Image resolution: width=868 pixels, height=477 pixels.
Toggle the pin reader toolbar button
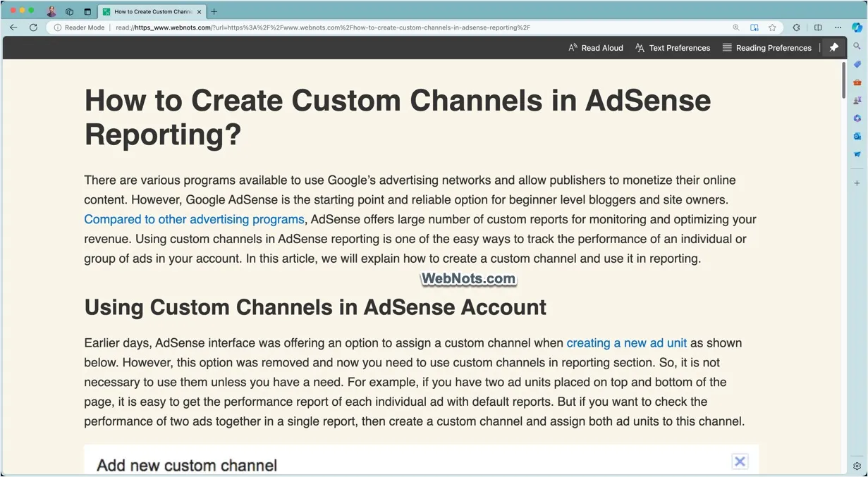point(833,48)
